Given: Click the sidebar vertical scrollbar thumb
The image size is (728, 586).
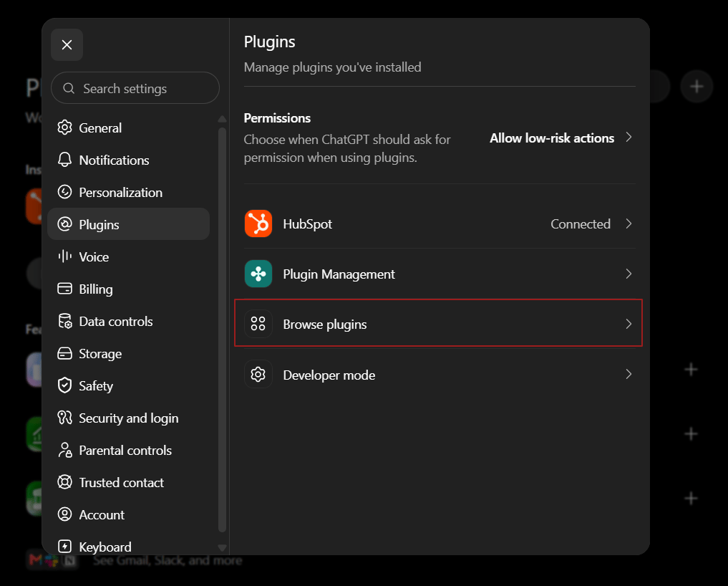Looking at the screenshot, I should [223, 330].
